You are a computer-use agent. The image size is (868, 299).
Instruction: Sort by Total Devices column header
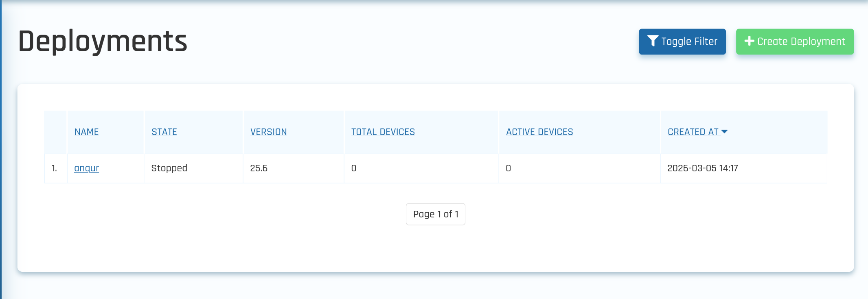(x=383, y=132)
